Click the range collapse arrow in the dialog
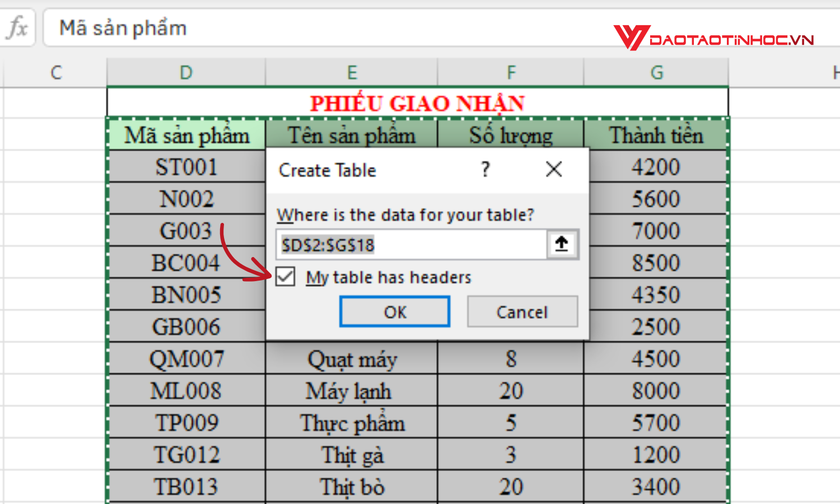 [562, 244]
